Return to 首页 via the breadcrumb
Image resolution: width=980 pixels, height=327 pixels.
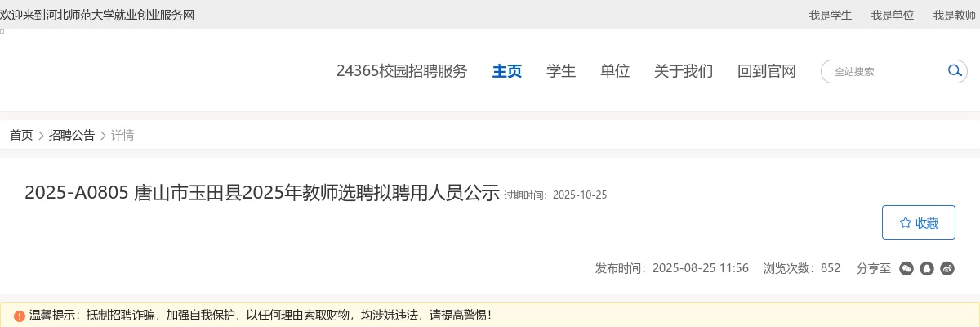(x=21, y=136)
